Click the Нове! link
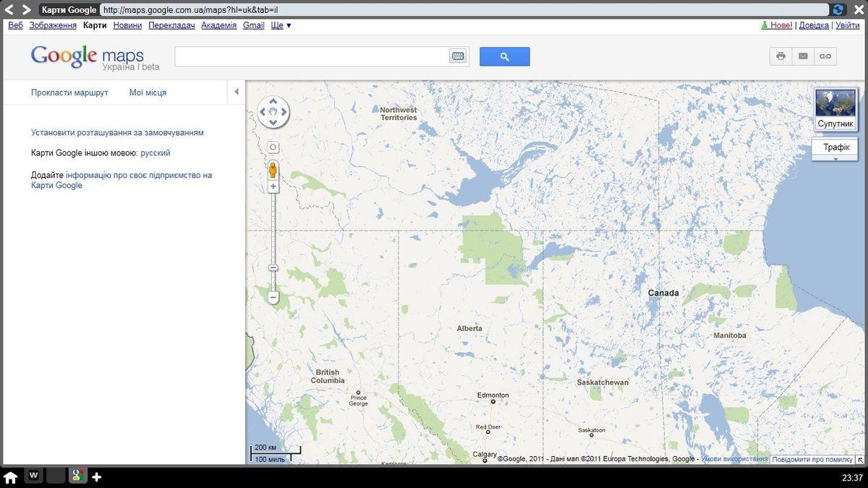 777,25
